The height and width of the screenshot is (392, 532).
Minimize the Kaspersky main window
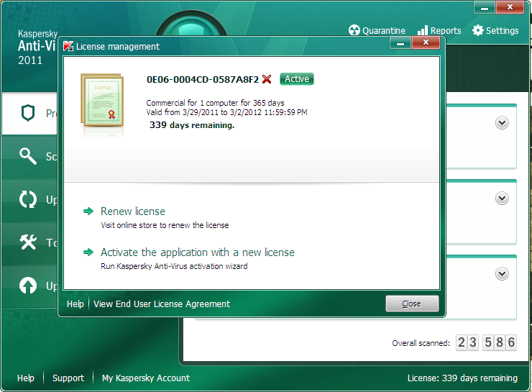click(x=485, y=7)
